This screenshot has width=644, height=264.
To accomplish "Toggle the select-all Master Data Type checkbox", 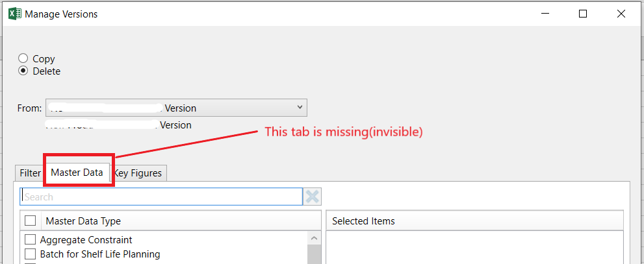I will tap(30, 221).
